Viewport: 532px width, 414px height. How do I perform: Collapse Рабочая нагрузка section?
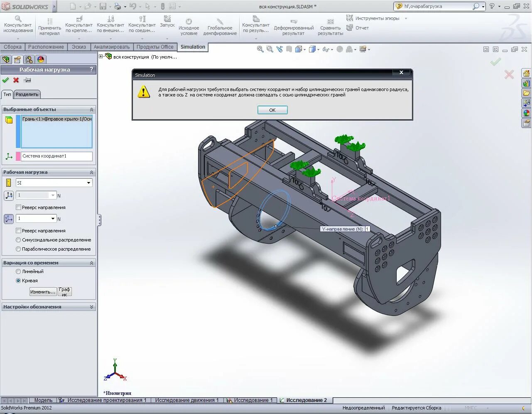tap(91, 172)
